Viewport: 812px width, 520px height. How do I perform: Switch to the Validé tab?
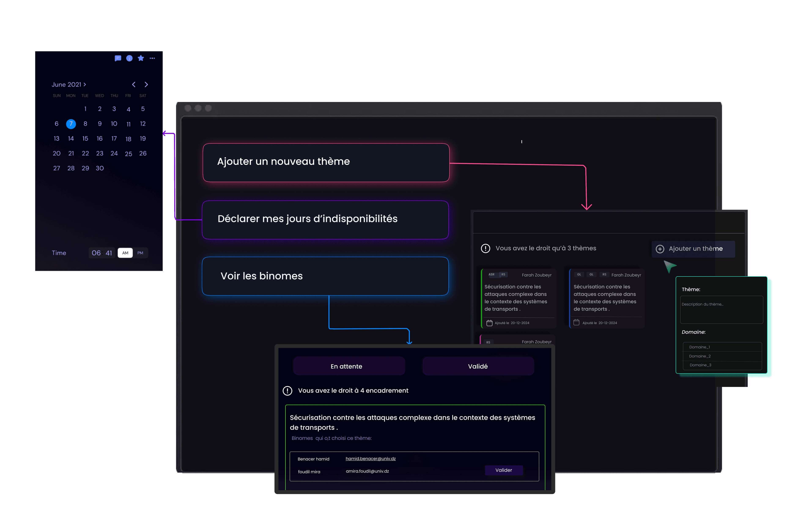[x=478, y=366]
